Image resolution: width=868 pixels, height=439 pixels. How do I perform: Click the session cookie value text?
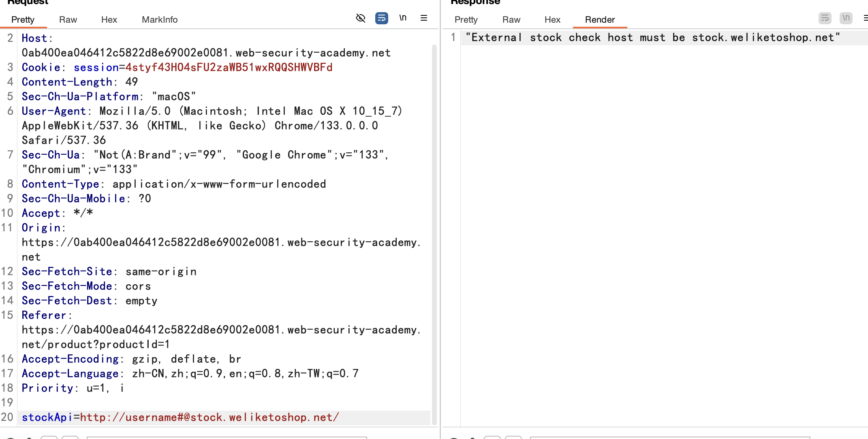(229, 67)
